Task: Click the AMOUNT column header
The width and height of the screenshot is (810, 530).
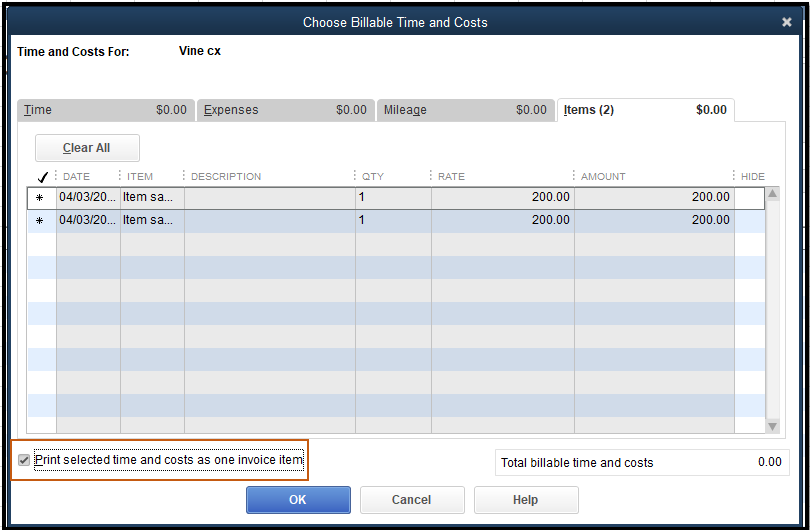Action: pos(603,177)
